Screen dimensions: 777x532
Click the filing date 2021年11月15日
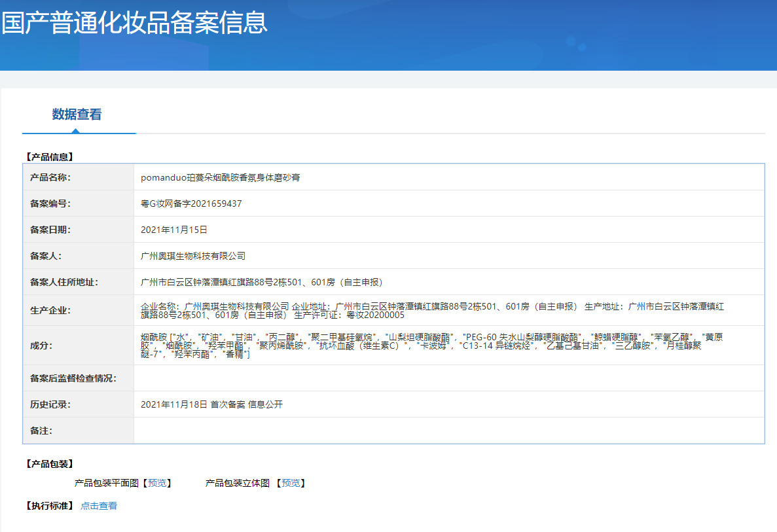pos(174,230)
